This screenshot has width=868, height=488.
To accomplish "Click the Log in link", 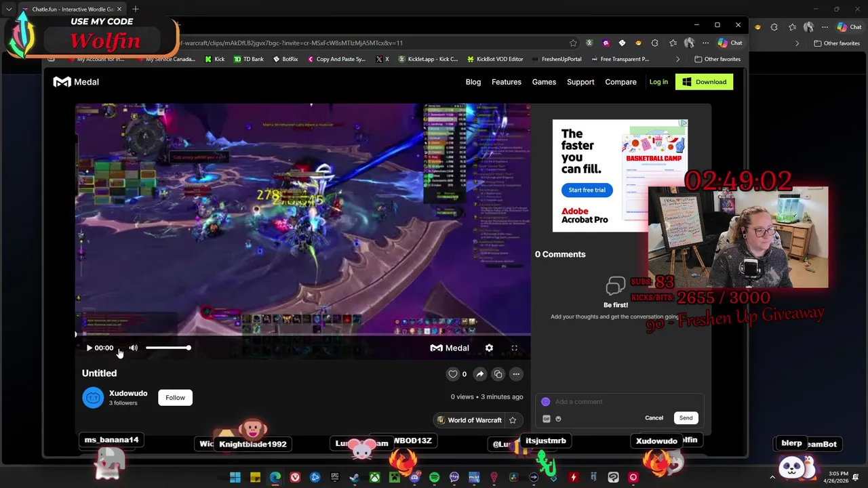I will [x=658, y=82].
